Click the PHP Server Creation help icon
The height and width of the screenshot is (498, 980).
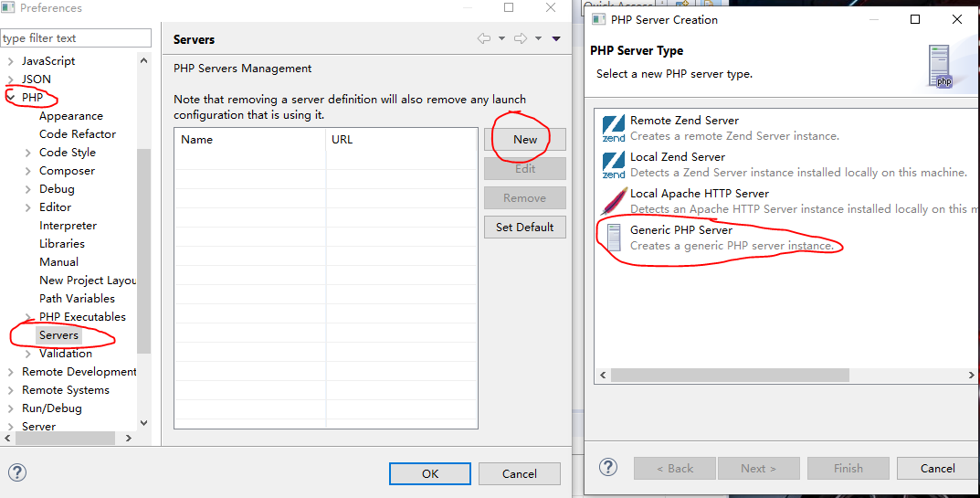pos(608,467)
